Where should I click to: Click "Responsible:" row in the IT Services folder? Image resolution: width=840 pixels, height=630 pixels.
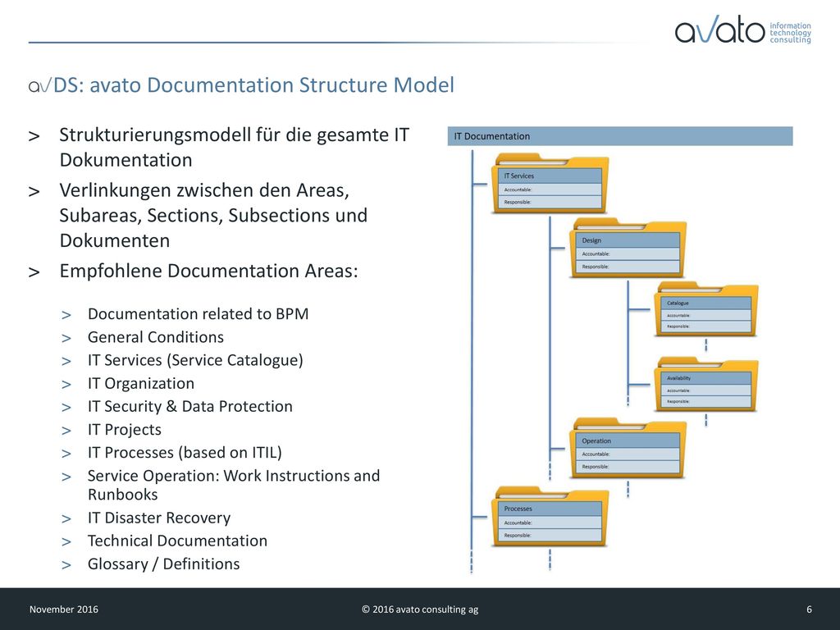click(550, 202)
